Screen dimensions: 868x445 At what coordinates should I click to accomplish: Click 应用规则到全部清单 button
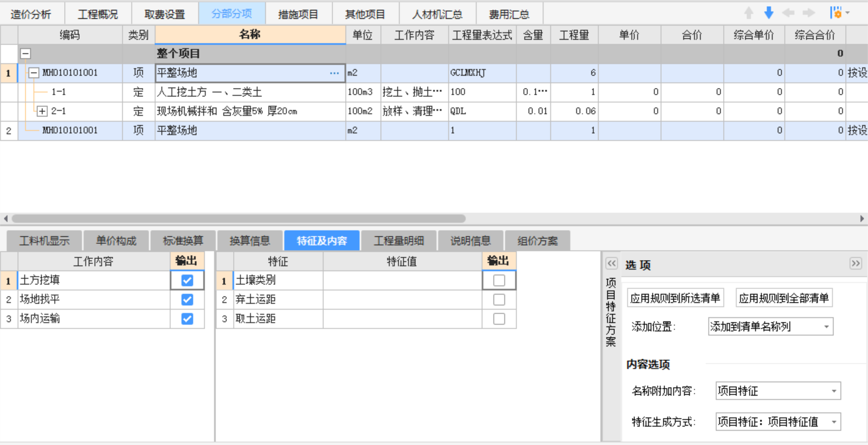(x=784, y=298)
